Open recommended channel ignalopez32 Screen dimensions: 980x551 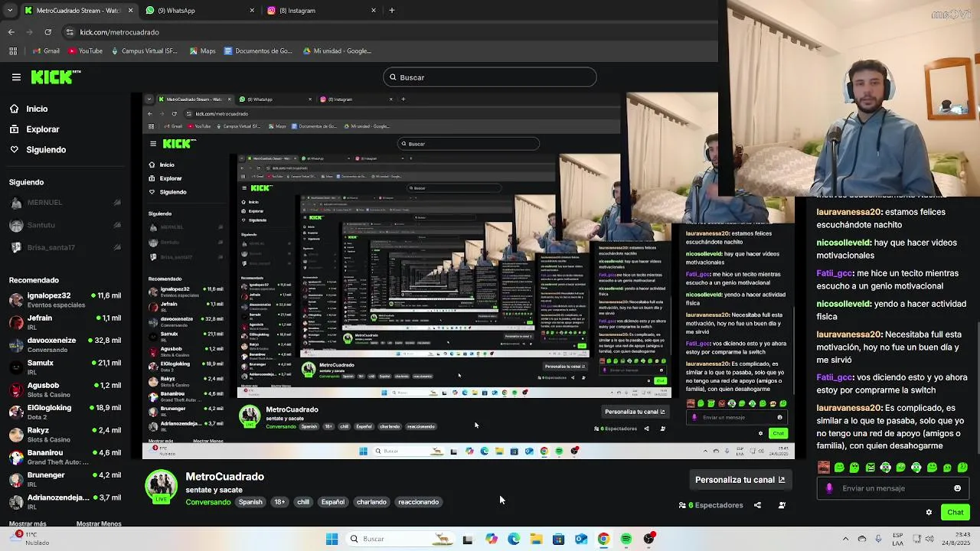pyautogui.click(x=66, y=299)
